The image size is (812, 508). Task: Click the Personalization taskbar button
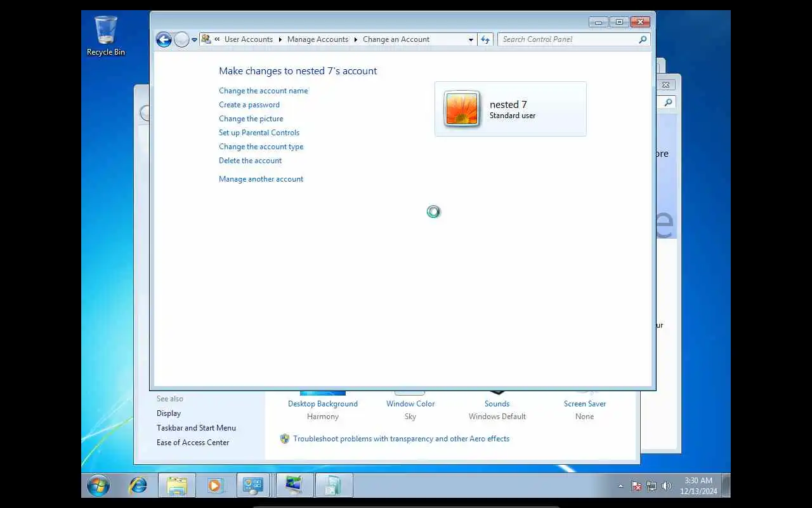tap(294, 486)
